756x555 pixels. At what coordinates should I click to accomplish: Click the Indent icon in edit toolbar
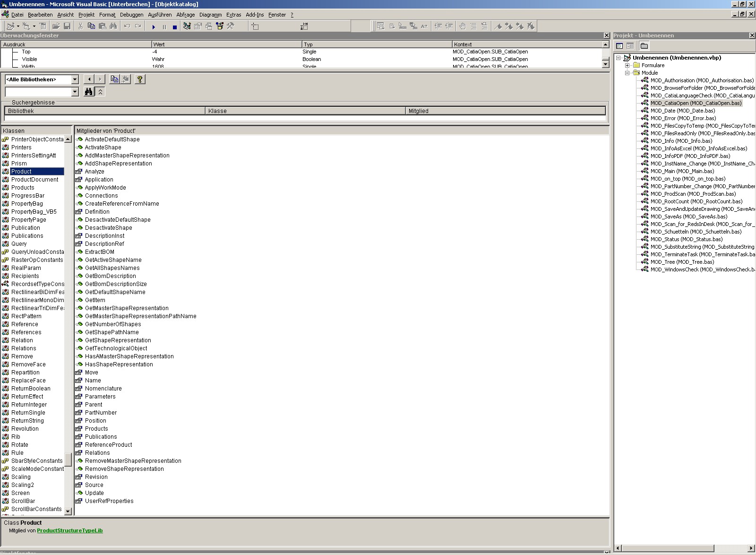click(438, 26)
